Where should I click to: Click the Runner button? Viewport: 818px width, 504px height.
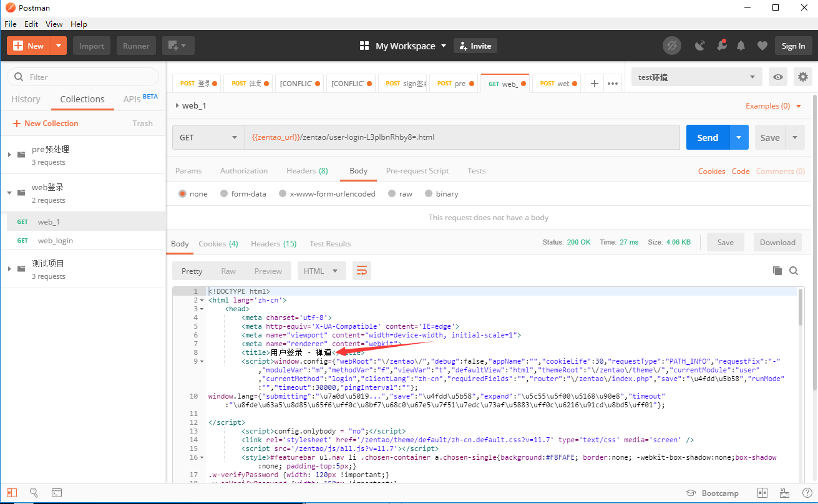[x=136, y=46]
